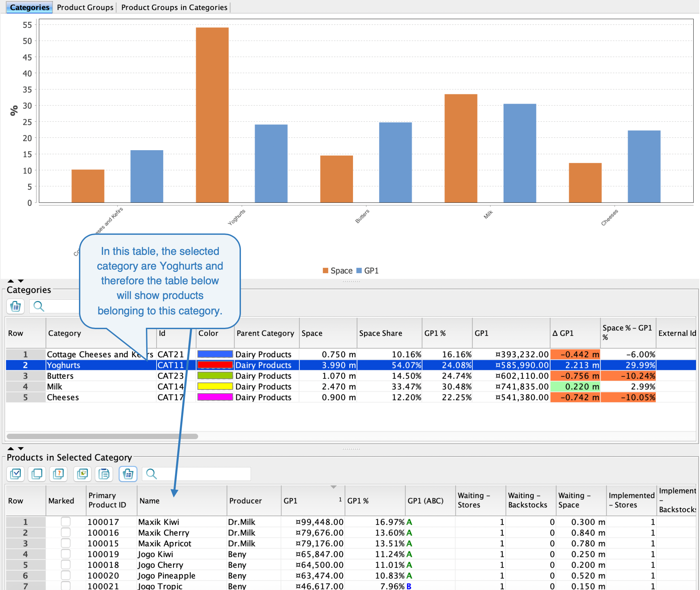Sort categories by Space Share column
Viewport: 700px width, 590px height.
click(389, 333)
